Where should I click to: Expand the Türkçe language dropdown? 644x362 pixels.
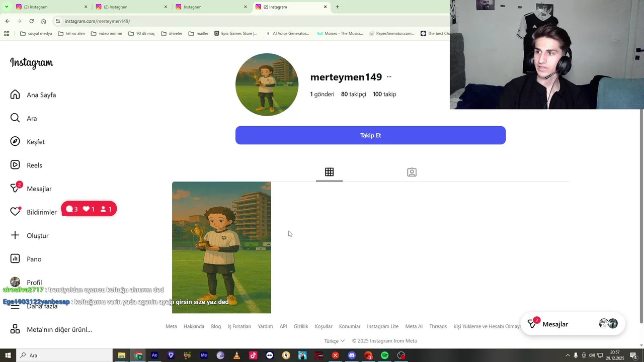[335, 341]
